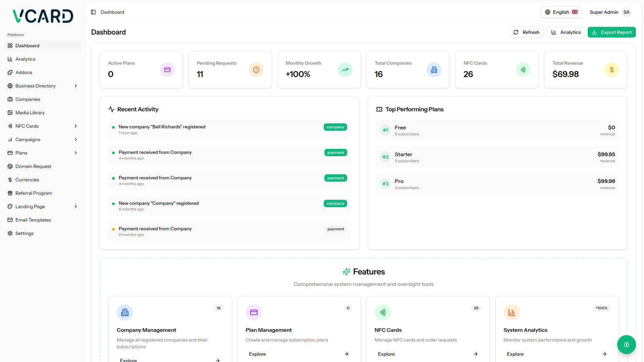The height and width of the screenshot is (362, 644).
Task: Click the Active Plans card icon
Action: [x=167, y=70]
